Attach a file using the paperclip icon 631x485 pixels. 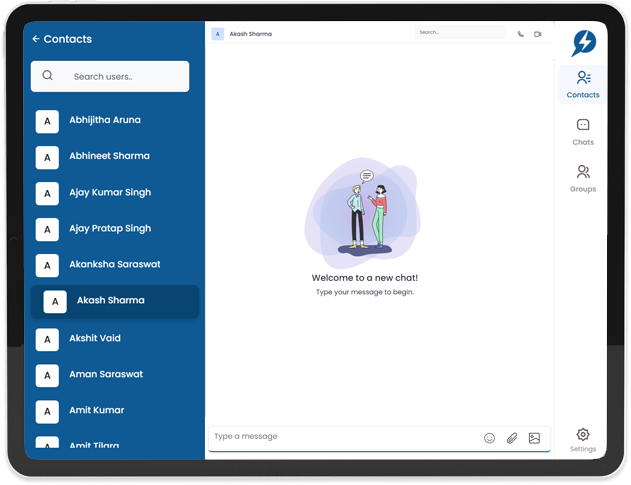click(x=512, y=438)
